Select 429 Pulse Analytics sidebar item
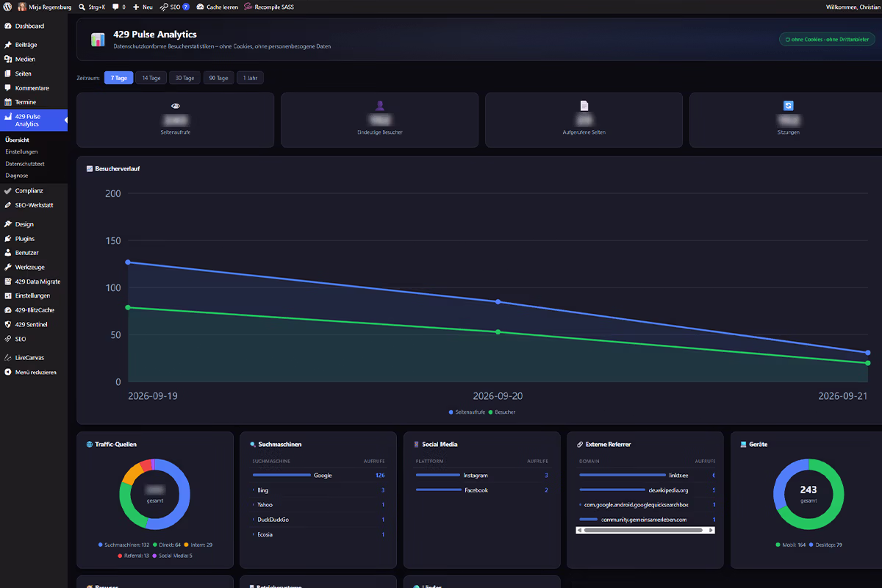The image size is (882, 588). coord(33,121)
